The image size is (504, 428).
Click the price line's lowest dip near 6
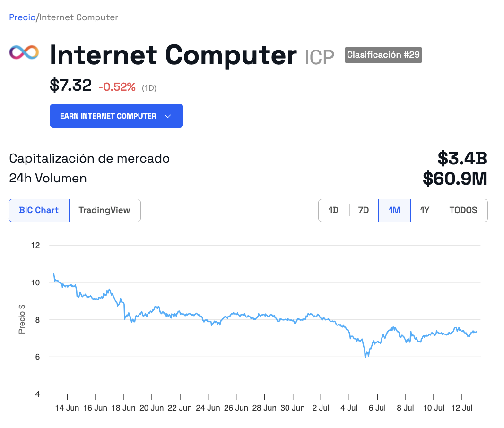click(x=366, y=355)
